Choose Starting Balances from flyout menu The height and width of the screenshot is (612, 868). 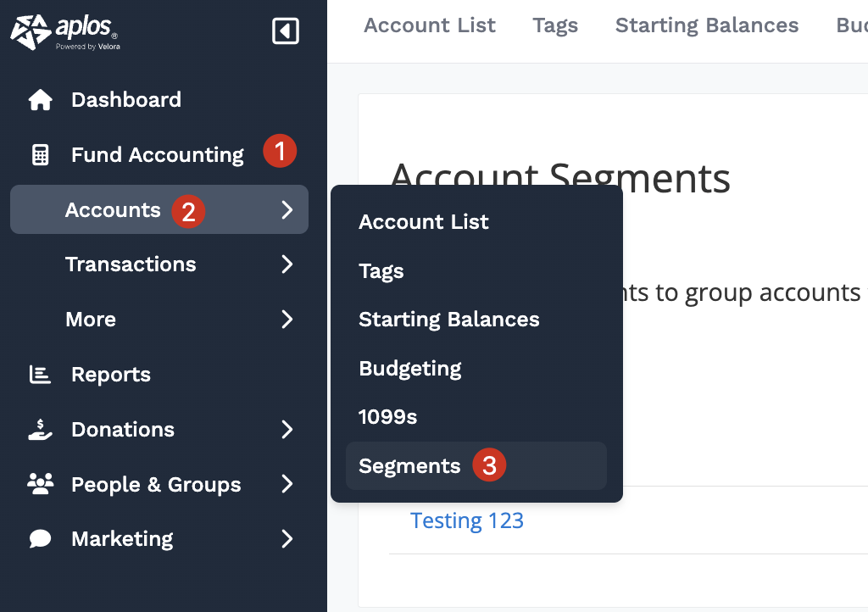click(448, 320)
